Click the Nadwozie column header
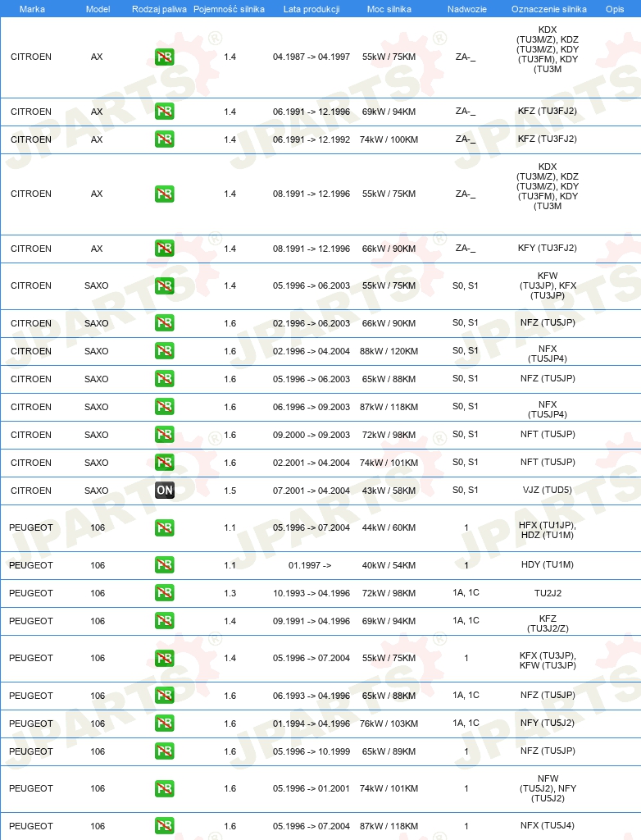This screenshot has height=840, width=641. [x=467, y=9]
